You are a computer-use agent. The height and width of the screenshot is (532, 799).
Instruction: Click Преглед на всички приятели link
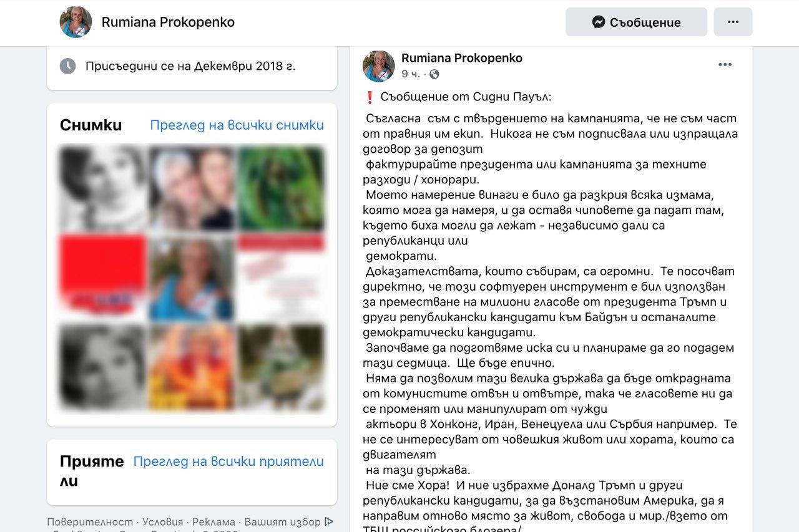pyautogui.click(x=228, y=462)
